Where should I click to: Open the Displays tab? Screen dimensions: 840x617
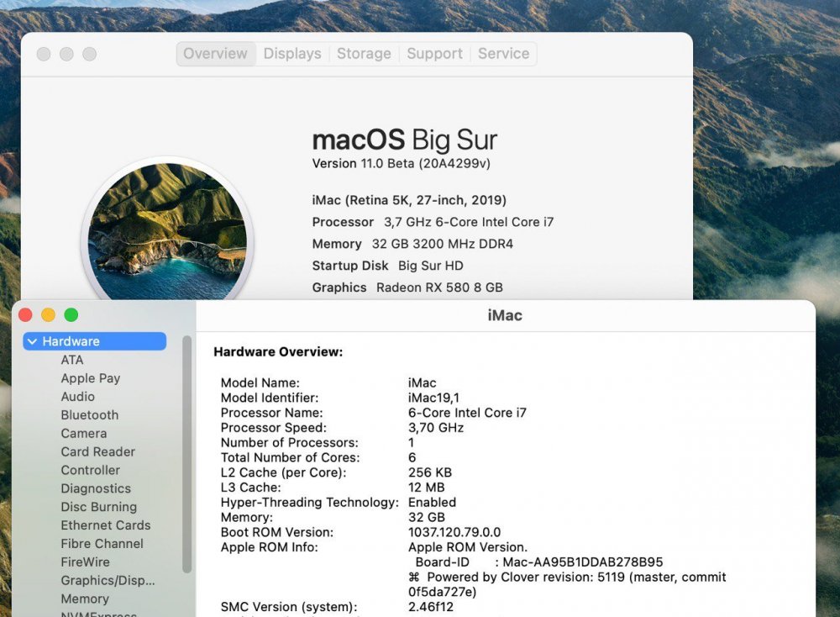pos(292,54)
